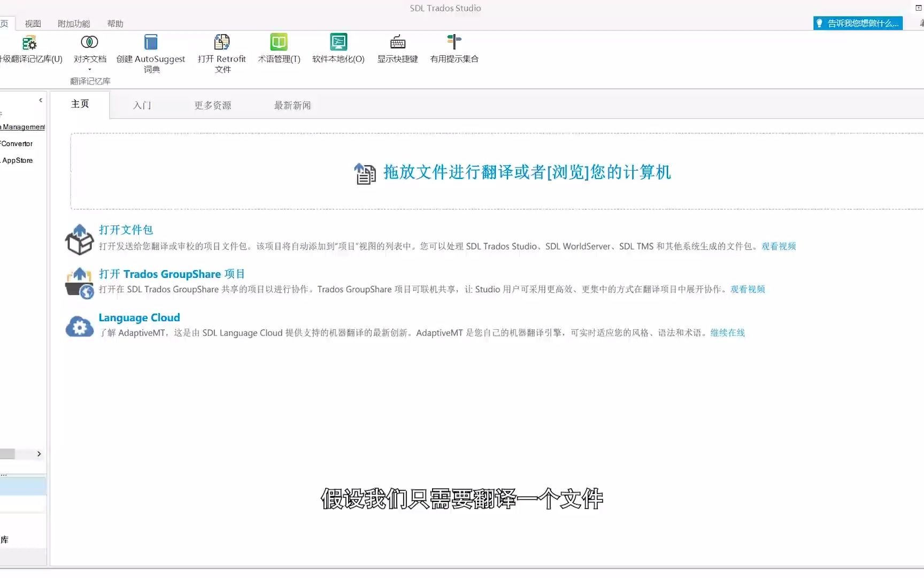Open the 附加功能 ribbon tab
924x578 pixels.
(x=74, y=24)
